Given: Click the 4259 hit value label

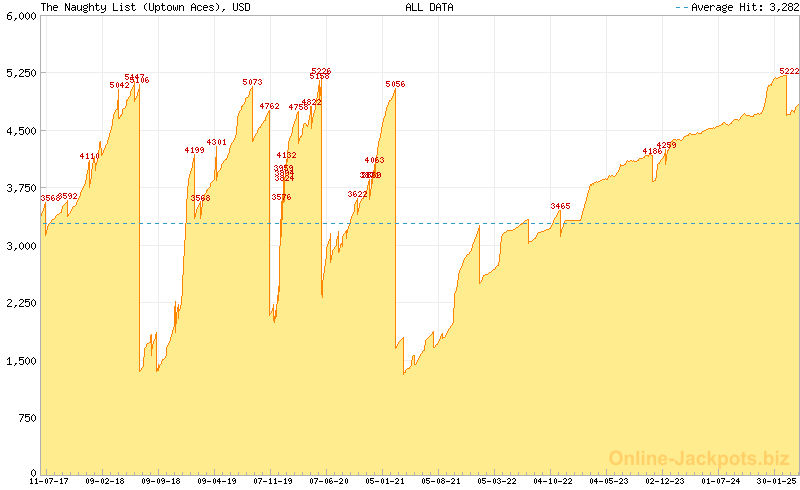Looking at the screenshot, I should 666,145.
